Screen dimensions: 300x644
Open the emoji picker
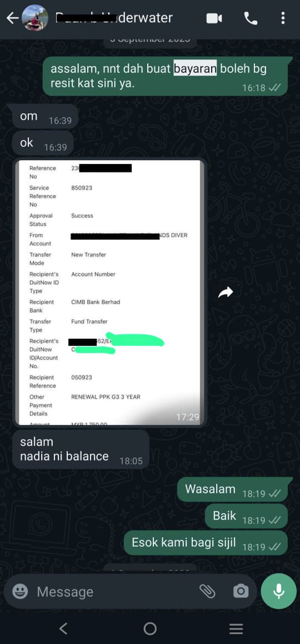coord(20,591)
